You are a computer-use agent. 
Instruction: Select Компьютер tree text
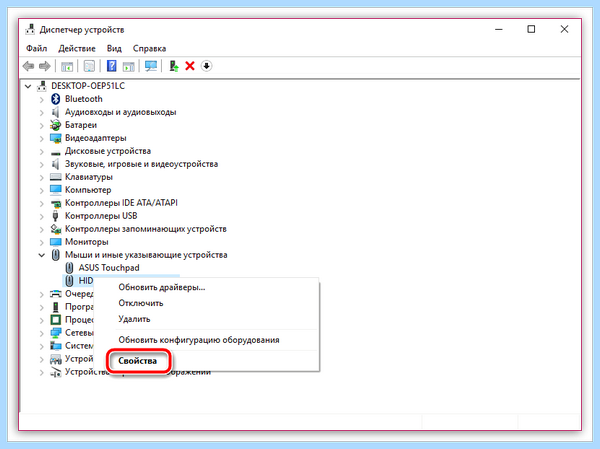pos(88,190)
